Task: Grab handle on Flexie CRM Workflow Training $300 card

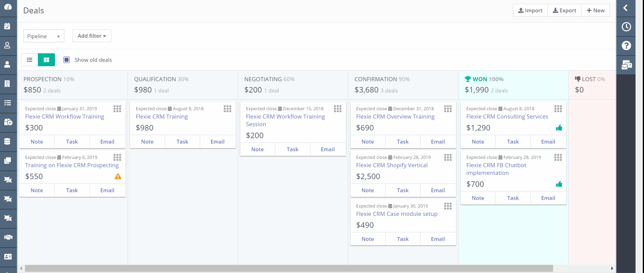Action: click(117, 109)
